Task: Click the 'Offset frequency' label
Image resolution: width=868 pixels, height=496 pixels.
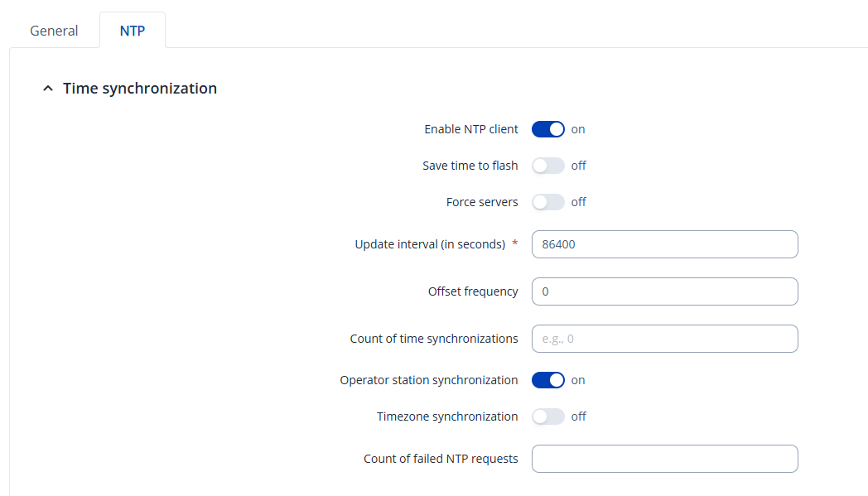Action: [473, 291]
